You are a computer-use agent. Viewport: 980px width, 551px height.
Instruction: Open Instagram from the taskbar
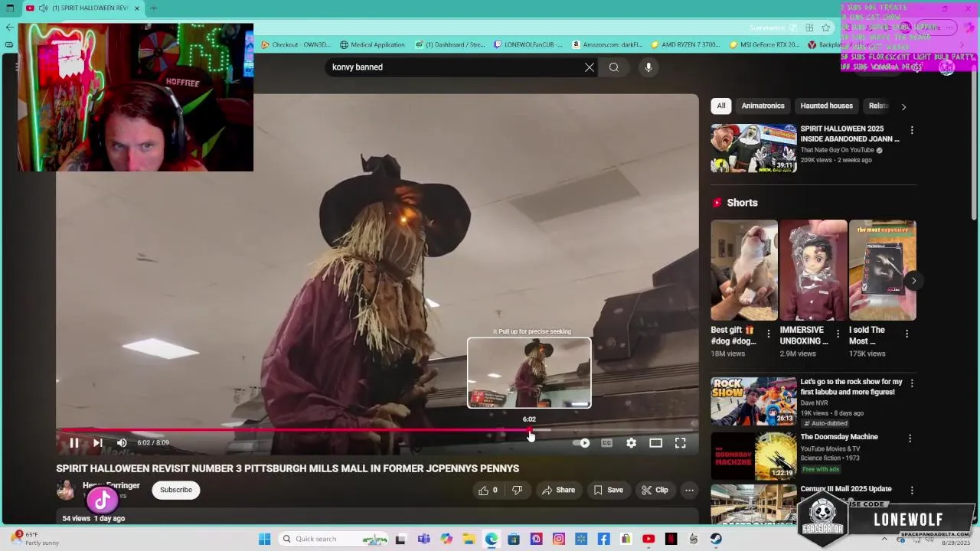point(559,539)
